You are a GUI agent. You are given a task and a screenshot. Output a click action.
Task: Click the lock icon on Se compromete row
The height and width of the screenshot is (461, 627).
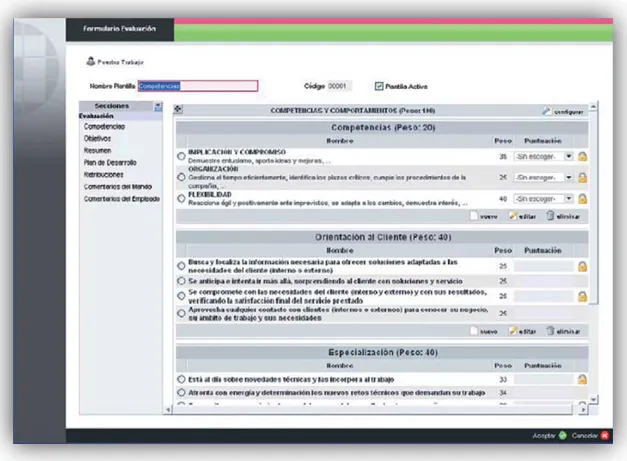click(582, 296)
